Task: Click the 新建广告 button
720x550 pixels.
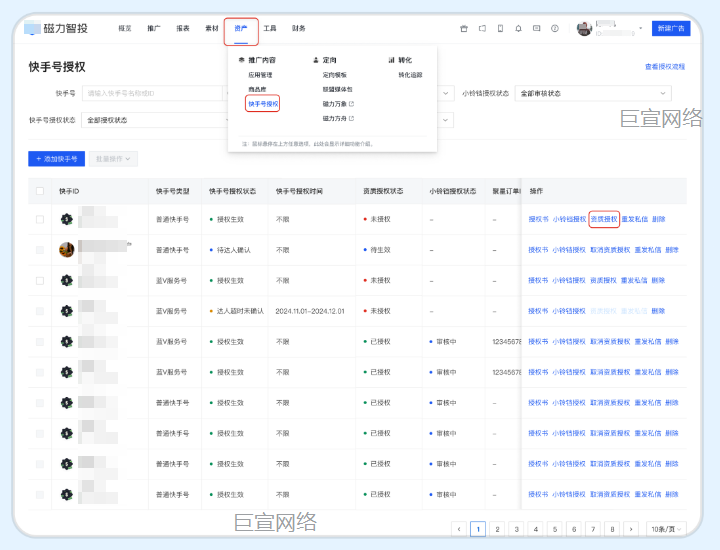Action: (x=671, y=28)
